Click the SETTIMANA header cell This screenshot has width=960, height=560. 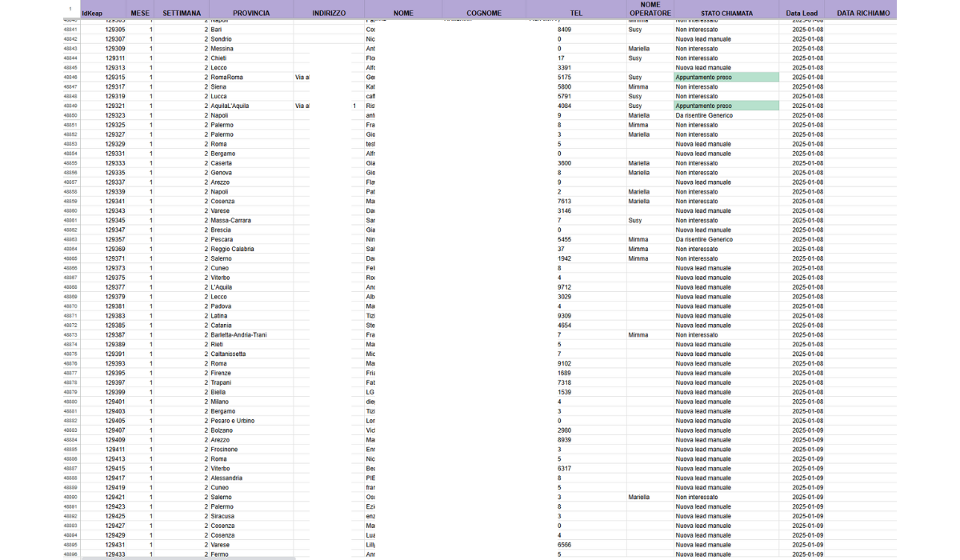pyautogui.click(x=182, y=13)
